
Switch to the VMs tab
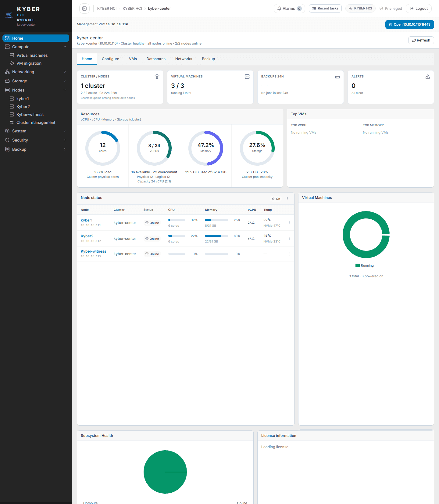coord(133,59)
